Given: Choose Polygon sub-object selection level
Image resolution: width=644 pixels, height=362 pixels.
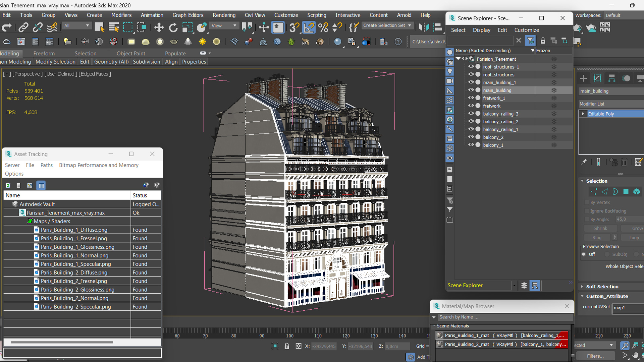Looking at the screenshot, I should (x=626, y=192).
